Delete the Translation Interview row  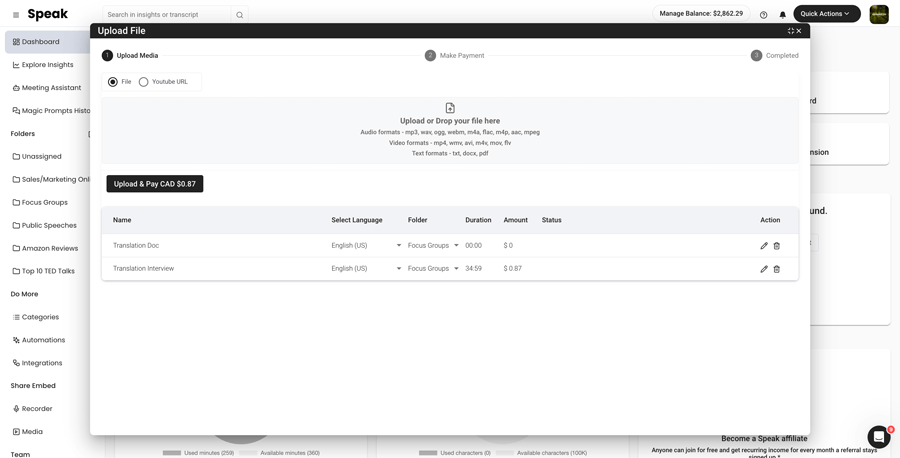click(777, 269)
